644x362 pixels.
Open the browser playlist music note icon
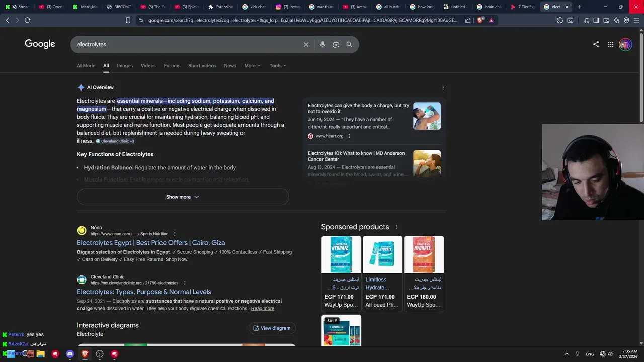[x=586, y=20]
